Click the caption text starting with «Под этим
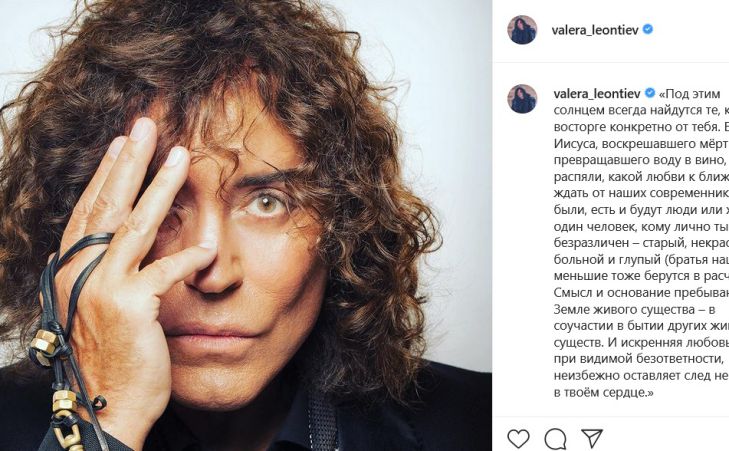 click(690, 93)
